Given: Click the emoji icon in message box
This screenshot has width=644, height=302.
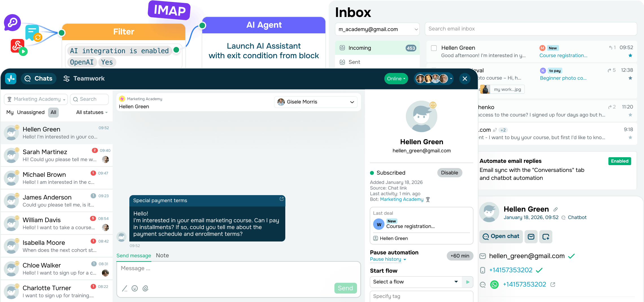Looking at the screenshot, I should (135, 288).
